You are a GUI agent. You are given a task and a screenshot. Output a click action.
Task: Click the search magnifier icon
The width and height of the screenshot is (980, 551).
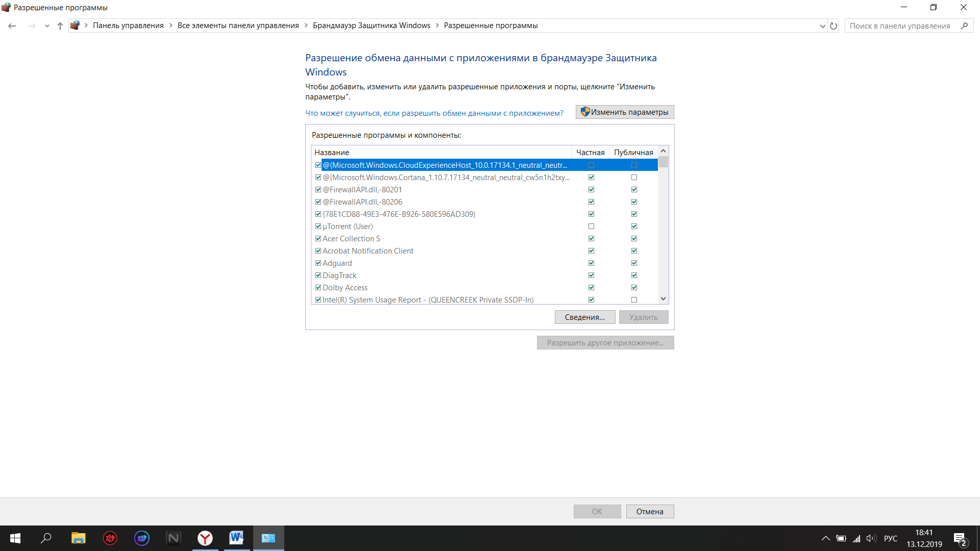pyautogui.click(x=964, y=26)
